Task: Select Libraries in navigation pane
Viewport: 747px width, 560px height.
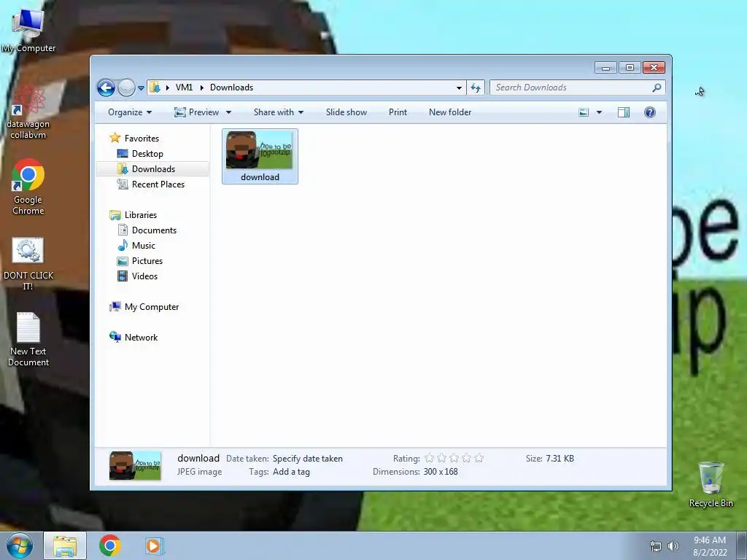Action: [141, 215]
